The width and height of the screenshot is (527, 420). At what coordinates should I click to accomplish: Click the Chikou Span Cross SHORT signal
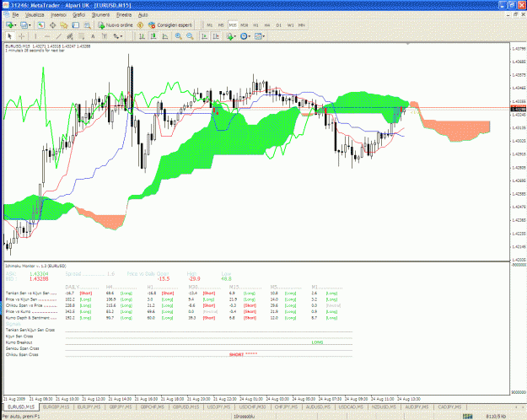(243, 354)
